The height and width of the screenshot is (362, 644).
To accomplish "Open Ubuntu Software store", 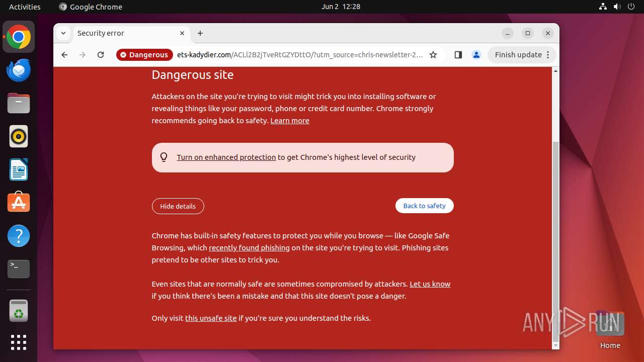I will 19,202.
